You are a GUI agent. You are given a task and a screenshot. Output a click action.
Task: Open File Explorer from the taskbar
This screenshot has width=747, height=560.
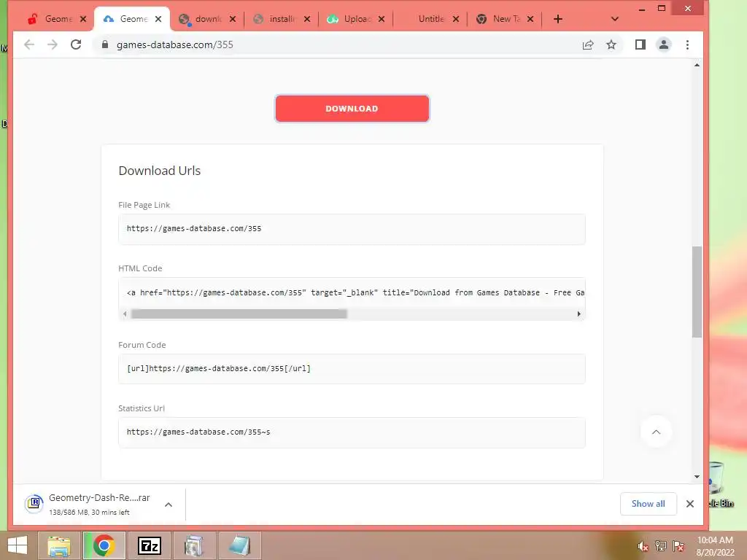(58, 545)
